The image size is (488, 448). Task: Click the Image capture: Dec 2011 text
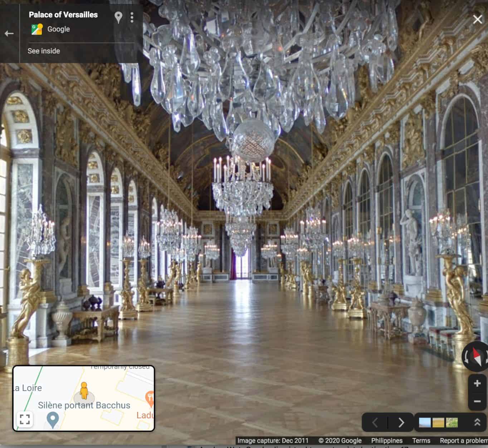click(273, 440)
